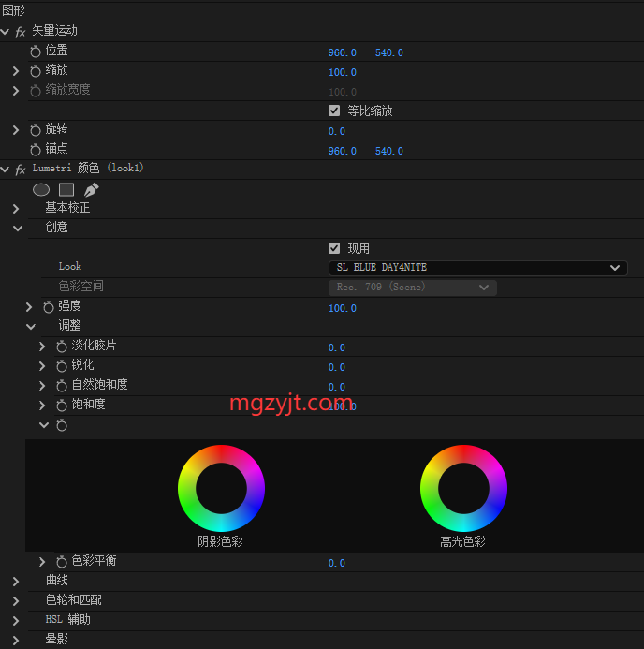Create an ellipse mask for Lumetri
This screenshot has height=649, width=644.
point(41,189)
